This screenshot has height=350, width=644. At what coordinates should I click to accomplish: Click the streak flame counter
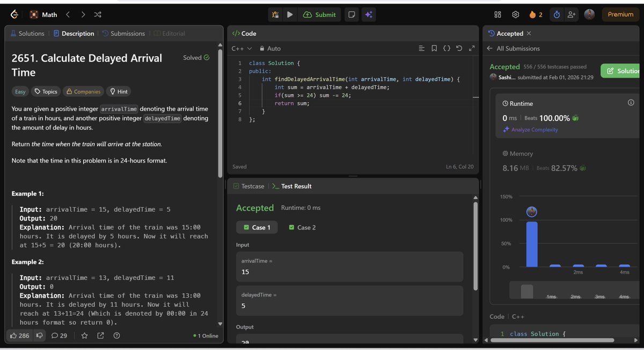536,14
